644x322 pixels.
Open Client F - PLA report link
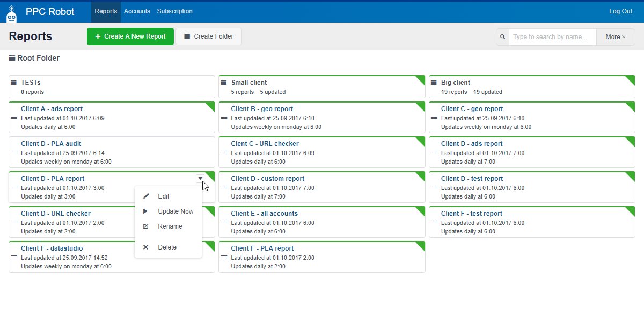[x=262, y=248]
